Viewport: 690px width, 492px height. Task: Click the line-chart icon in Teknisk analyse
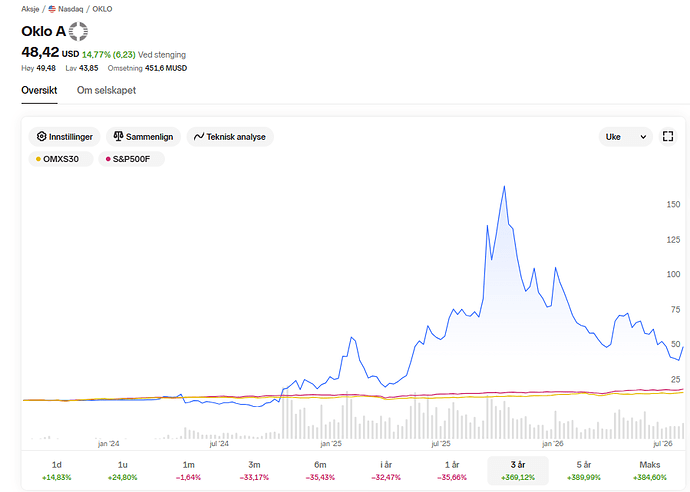coord(199,136)
